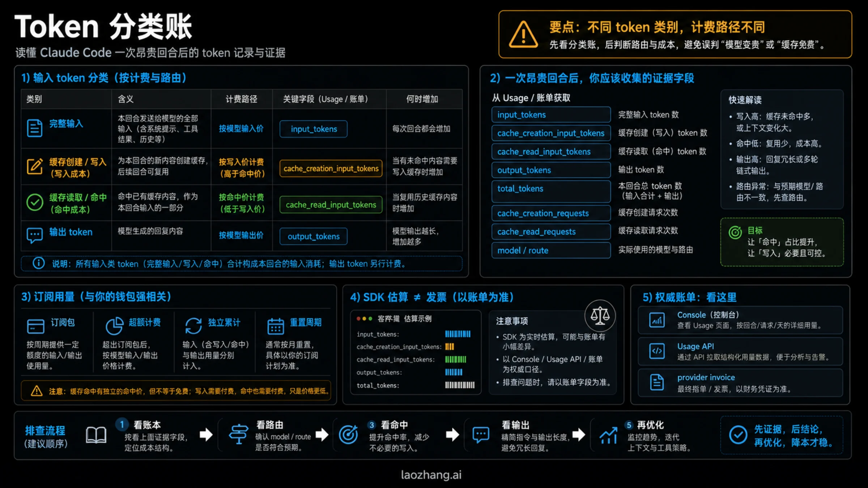Open the Console（控制台）card
Viewport: 868px width, 488px height.
click(740, 320)
